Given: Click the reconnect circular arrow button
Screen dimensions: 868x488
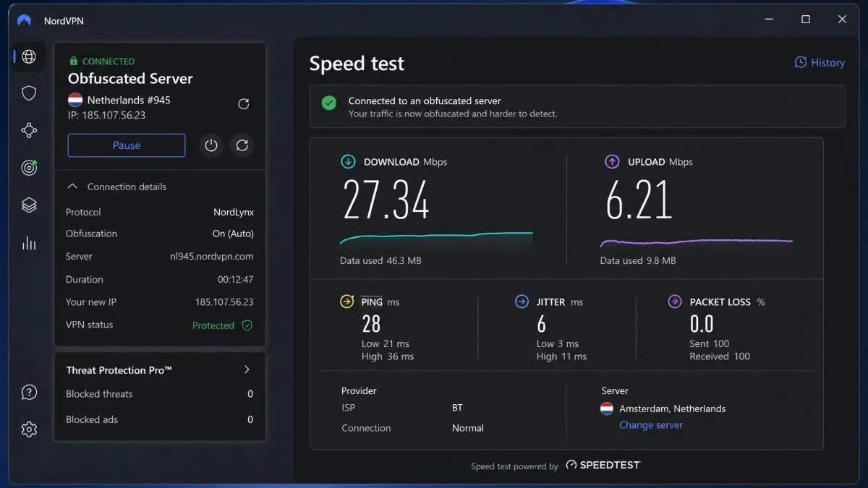Looking at the screenshot, I should pyautogui.click(x=242, y=145).
